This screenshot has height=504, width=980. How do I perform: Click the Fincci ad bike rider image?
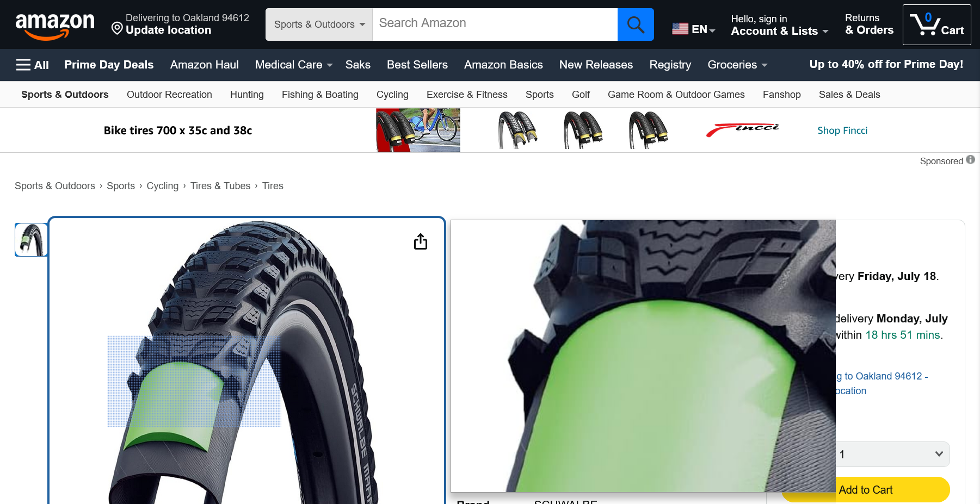(x=418, y=130)
